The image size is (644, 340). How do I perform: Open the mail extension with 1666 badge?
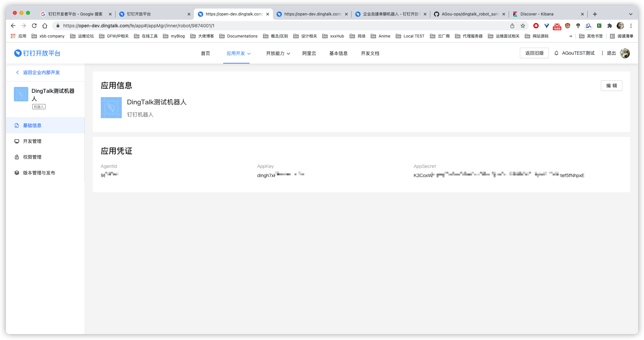coord(557,26)
